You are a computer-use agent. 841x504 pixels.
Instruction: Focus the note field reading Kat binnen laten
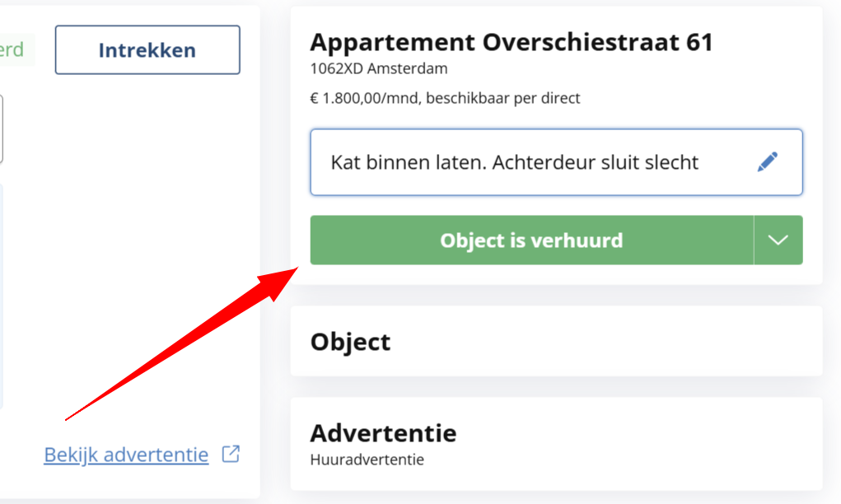click(x=514, y=162)
